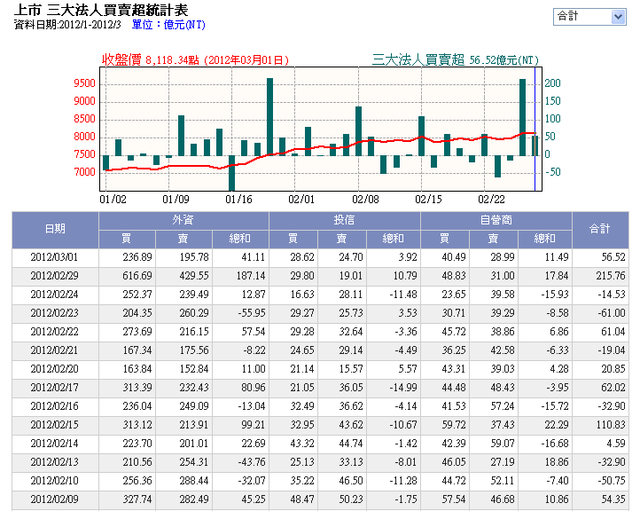
Task: Click the 合計 table column header
Action: (x=600, y=229)
